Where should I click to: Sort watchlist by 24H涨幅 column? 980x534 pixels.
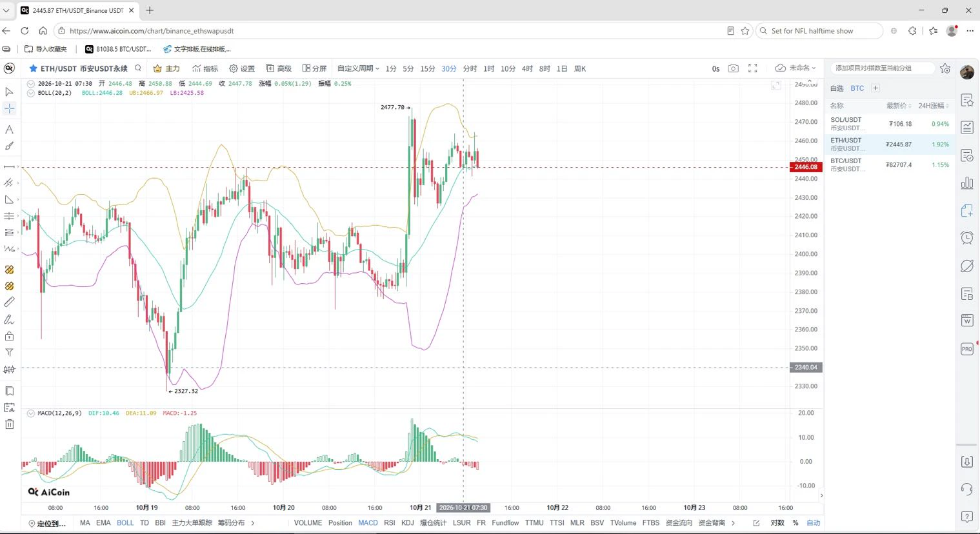pos(933,106)
